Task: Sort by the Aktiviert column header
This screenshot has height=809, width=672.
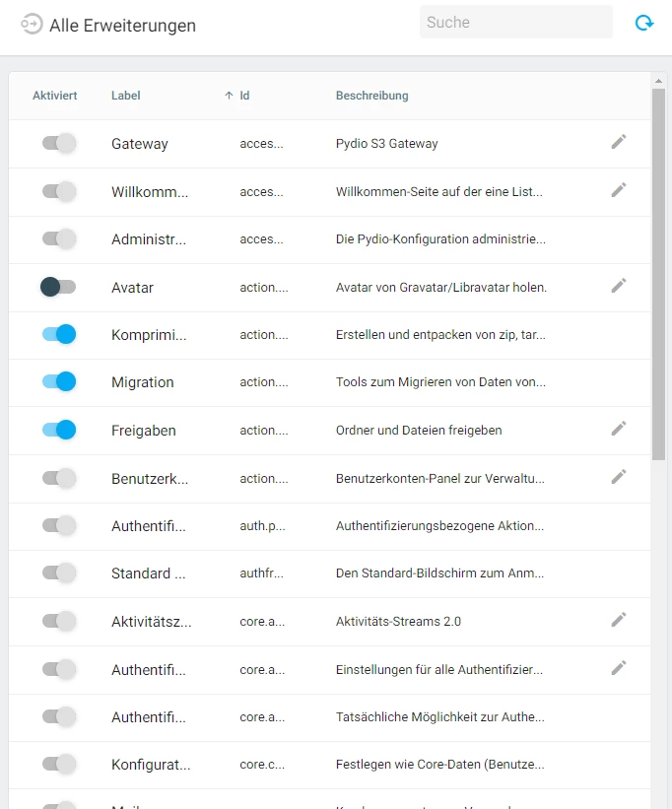Action: click(x=54, y=96)
